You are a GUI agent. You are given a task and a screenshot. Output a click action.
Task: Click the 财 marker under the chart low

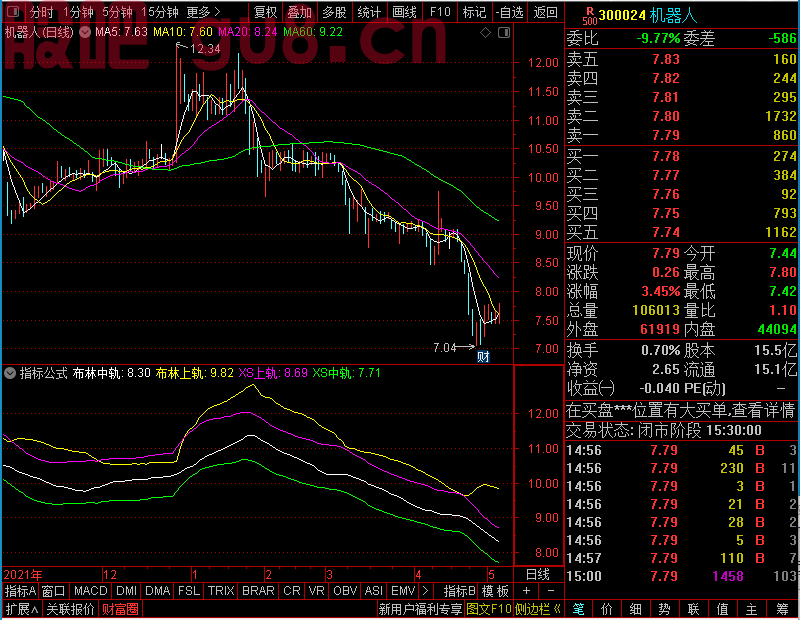(483, 356)
